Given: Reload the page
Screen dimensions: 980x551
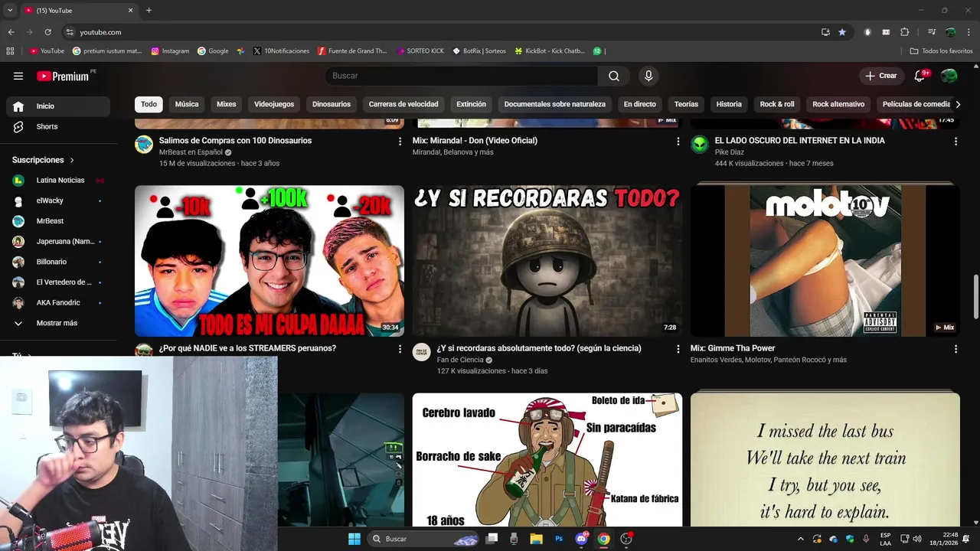Looking at the screenshot, I should [x=47, y=32].
